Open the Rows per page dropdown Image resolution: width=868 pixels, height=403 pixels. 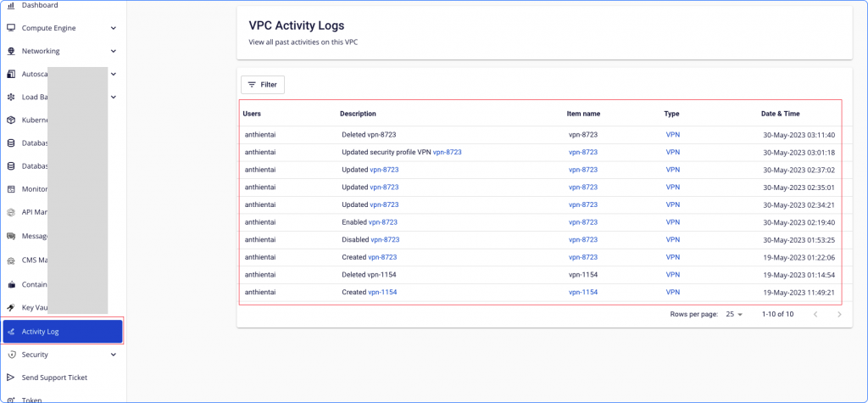(734, 314)
